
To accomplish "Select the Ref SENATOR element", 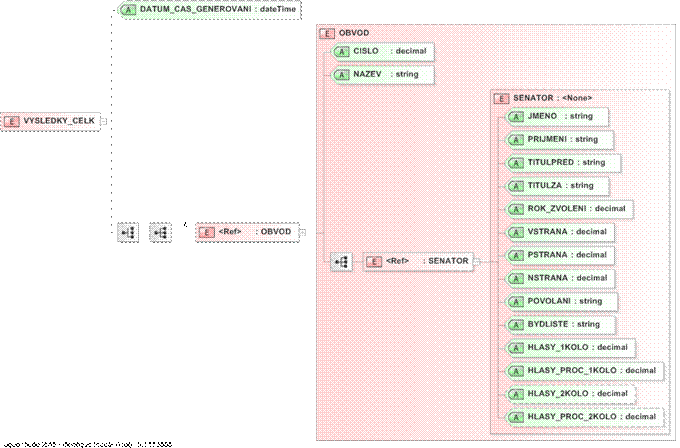I will point(418,262).
